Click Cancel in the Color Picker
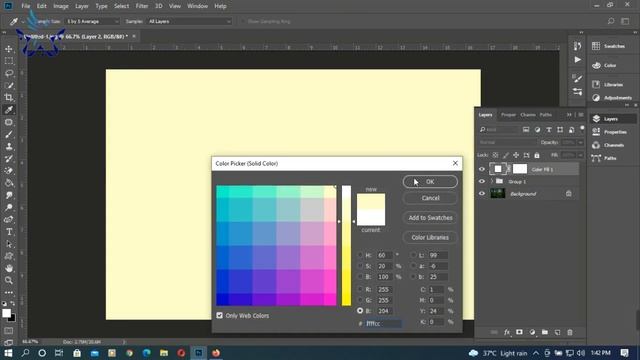 tap(430, 198)
